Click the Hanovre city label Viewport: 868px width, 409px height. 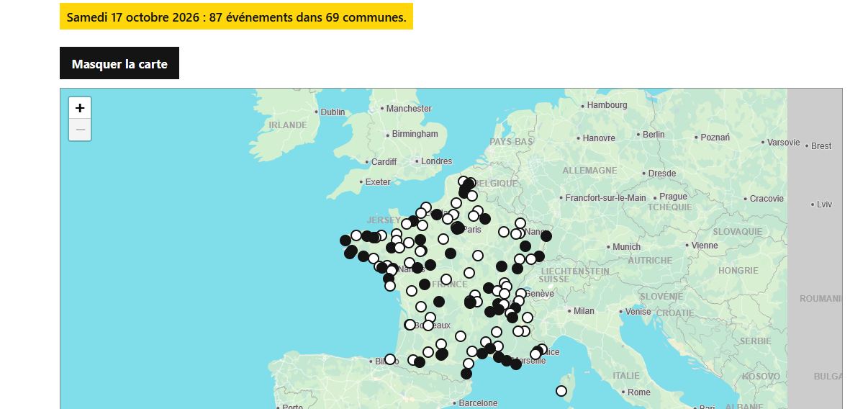click(599, 138)
